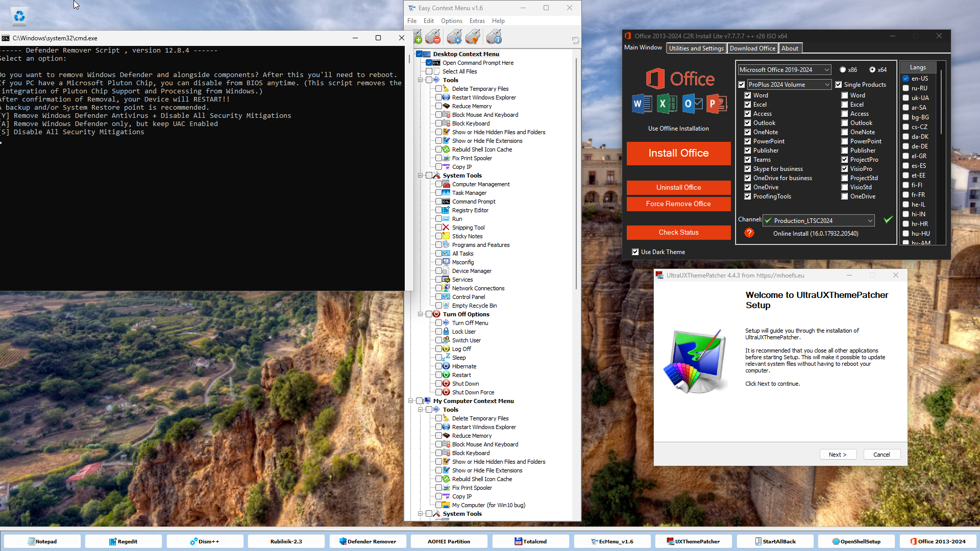
Task: Click the Easy Context Menu tree scrollbar
Action: [x=576, y=173]
